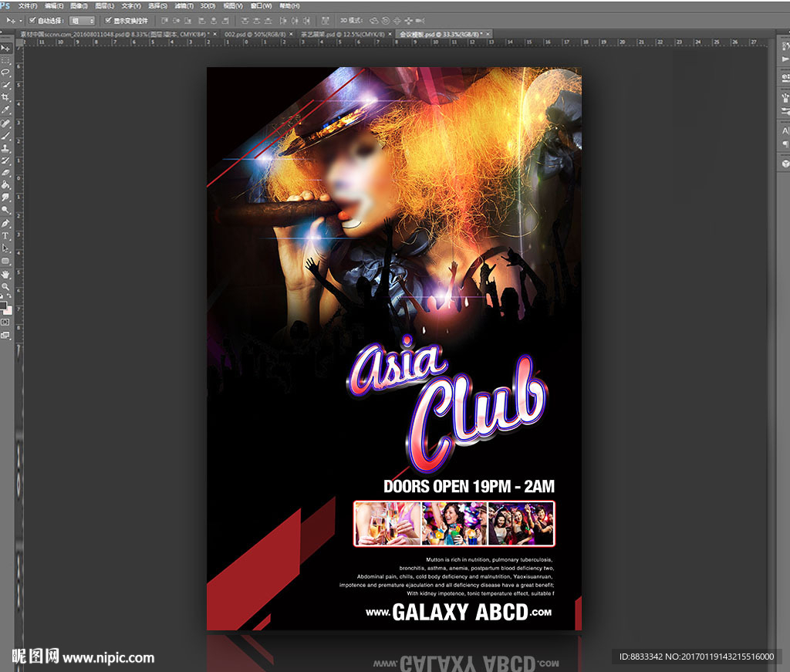
Task: Select the Move tool
Action: (5, 48)
